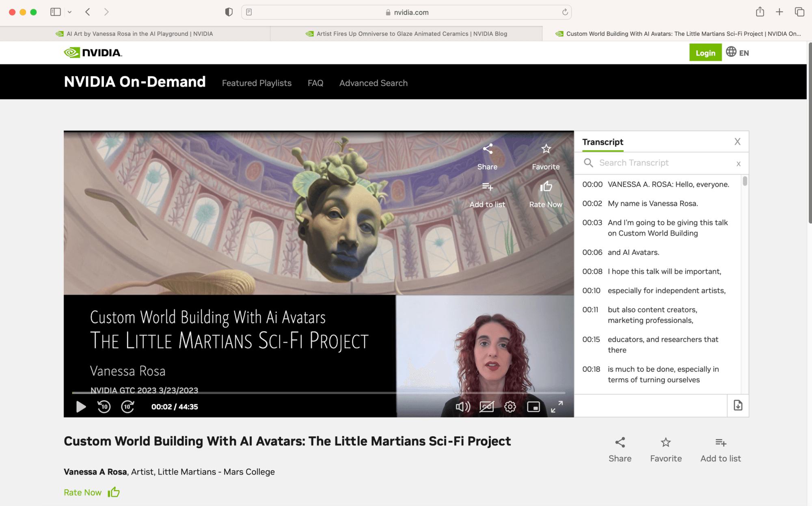Open video settings gear

pyautogui.click(x=510, y=407)
